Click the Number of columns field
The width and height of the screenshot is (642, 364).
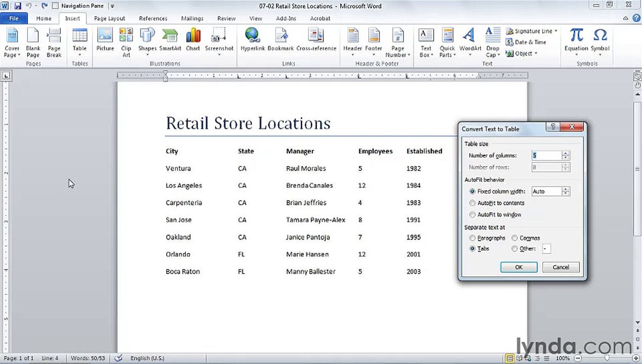tap(546, 156)
